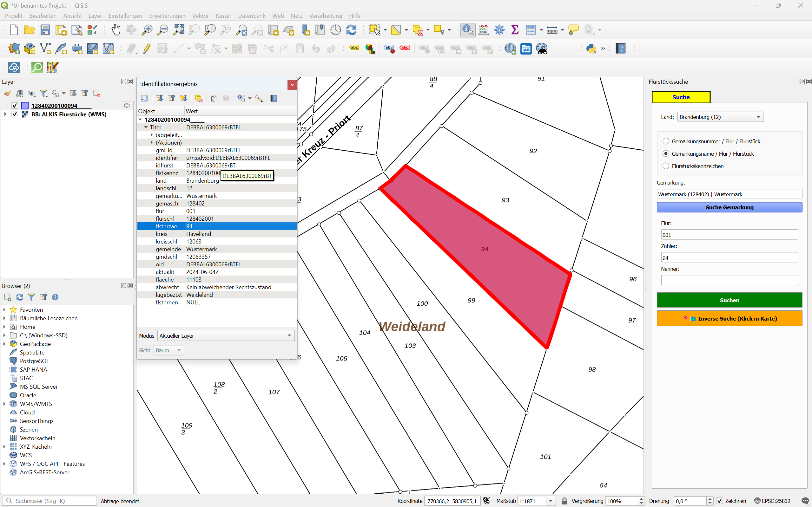The width and height of the screenshot is (812, 507).
Task: Open the Maßstab scale dropdown
Action: coord(551,501)
